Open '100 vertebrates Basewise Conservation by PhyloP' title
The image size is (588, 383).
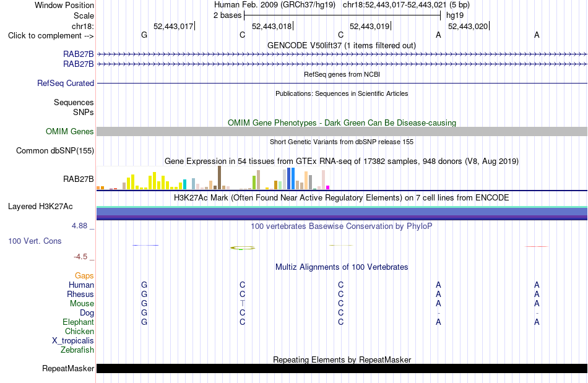[x=342, y=226]
